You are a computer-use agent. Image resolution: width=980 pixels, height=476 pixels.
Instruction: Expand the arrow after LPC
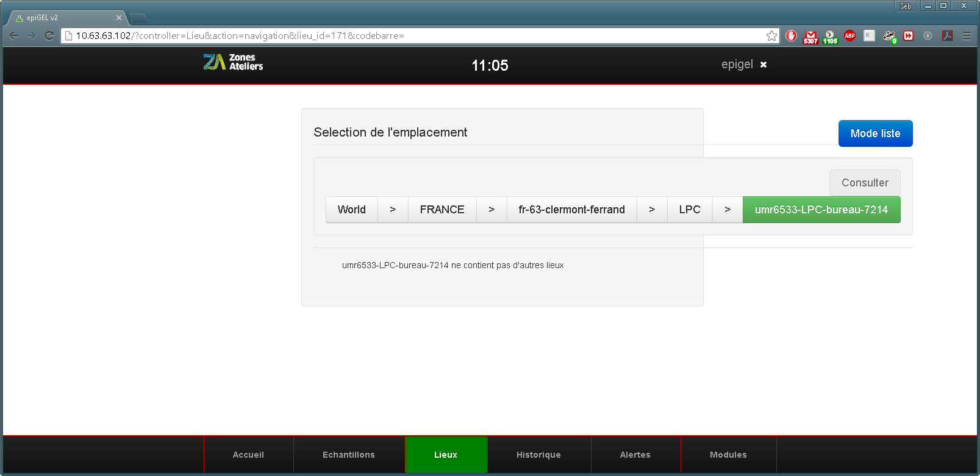(728, 210)
